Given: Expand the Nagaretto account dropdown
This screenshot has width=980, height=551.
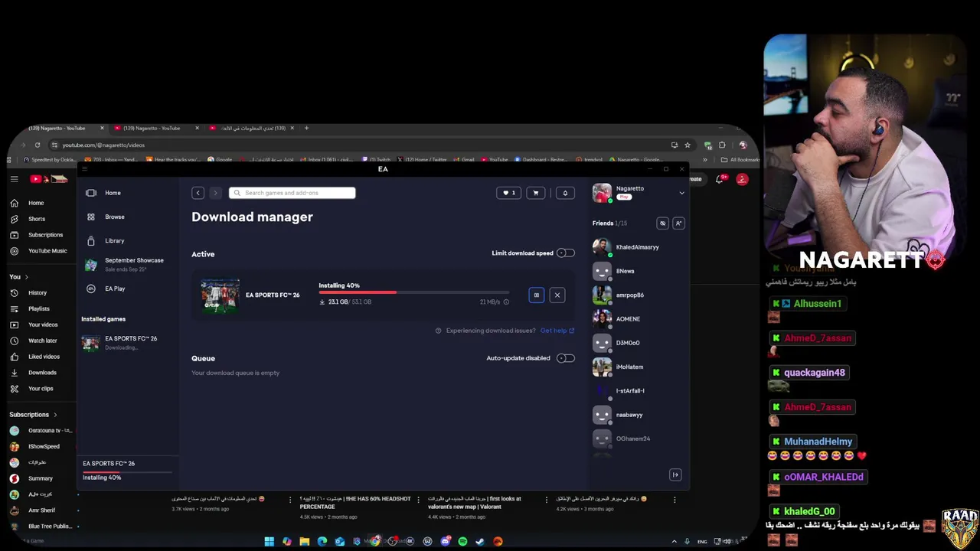Looking at the screenshot, I should click(x=681, y=193).
